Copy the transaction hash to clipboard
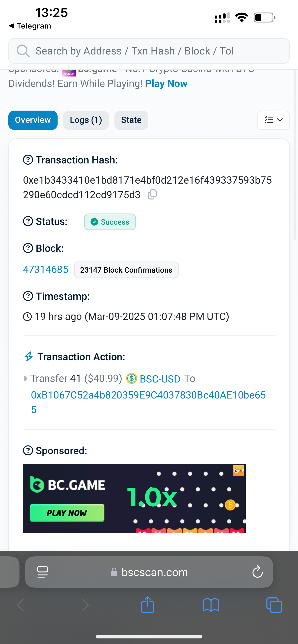This screenshot has width=298, height=644. pos(152,194)
